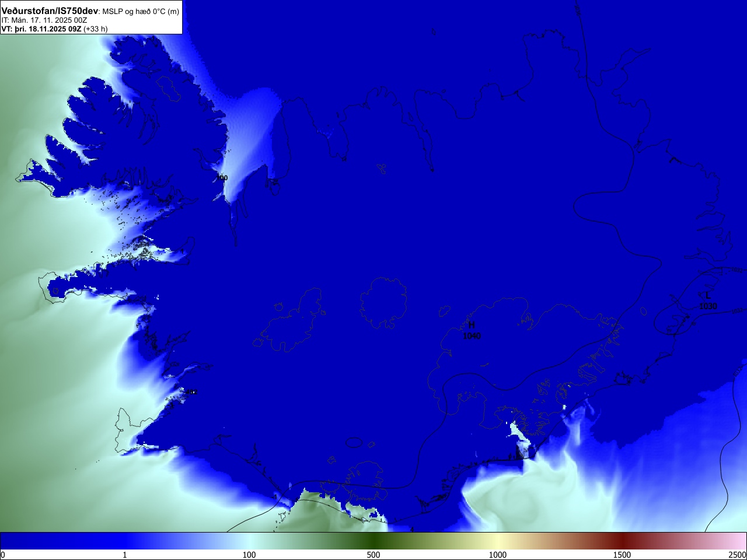Screen dimensions: 747x560
Task: Click the H high-pressure marker
Action: click(x=472, y=325)
